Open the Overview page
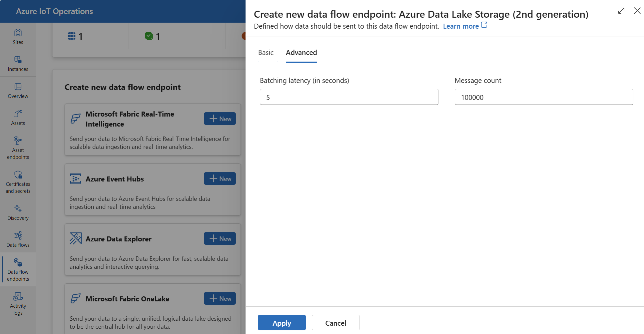The image size is (644, 334). click(x=18, y=90)
